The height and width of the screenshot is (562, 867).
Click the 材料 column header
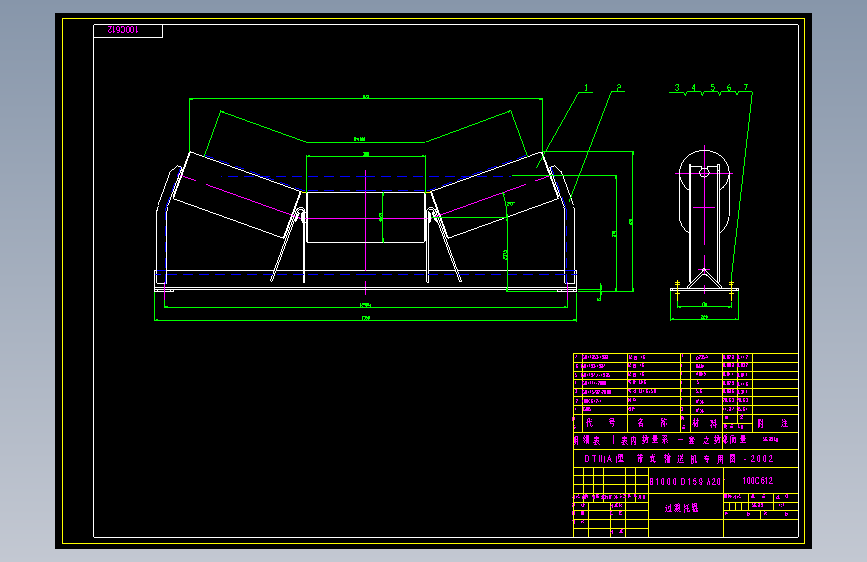click(704, 423)
